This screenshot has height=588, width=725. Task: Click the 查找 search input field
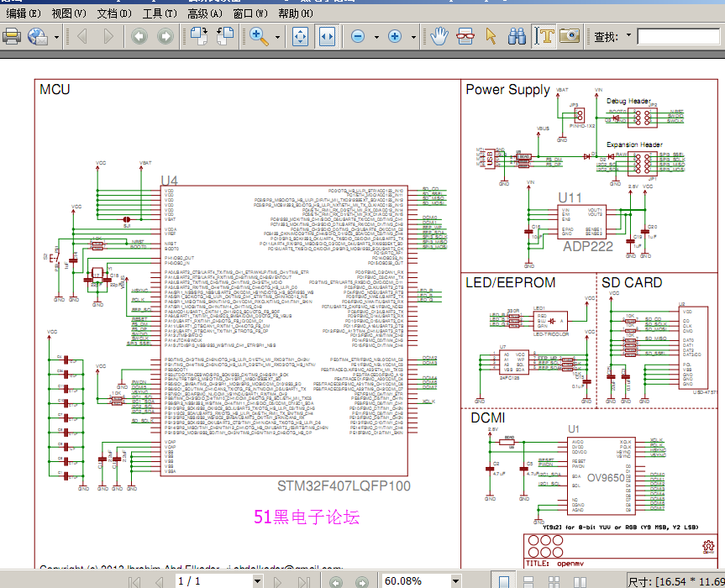pyautogui.click(x=678, y=36)
